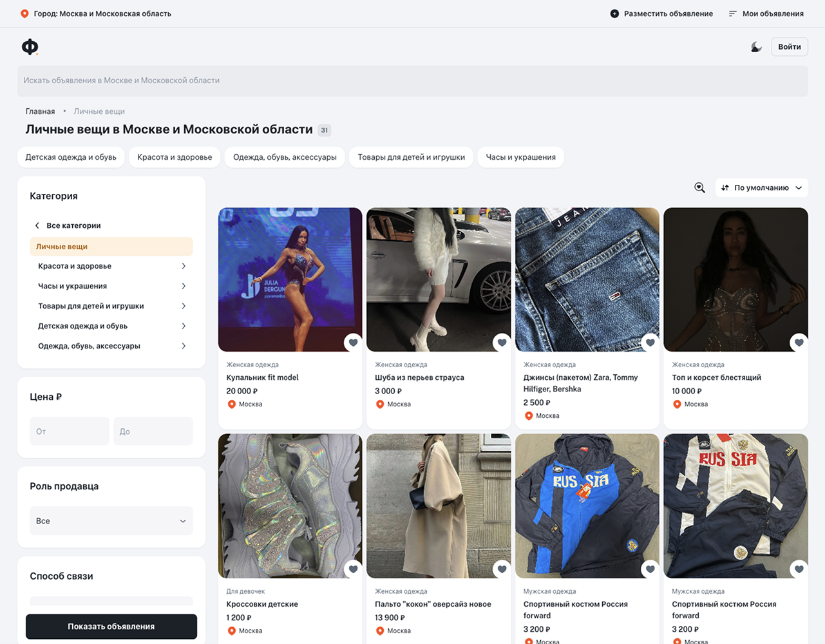Click the Топ и корсет блестящий title

[x=716, y=377]
